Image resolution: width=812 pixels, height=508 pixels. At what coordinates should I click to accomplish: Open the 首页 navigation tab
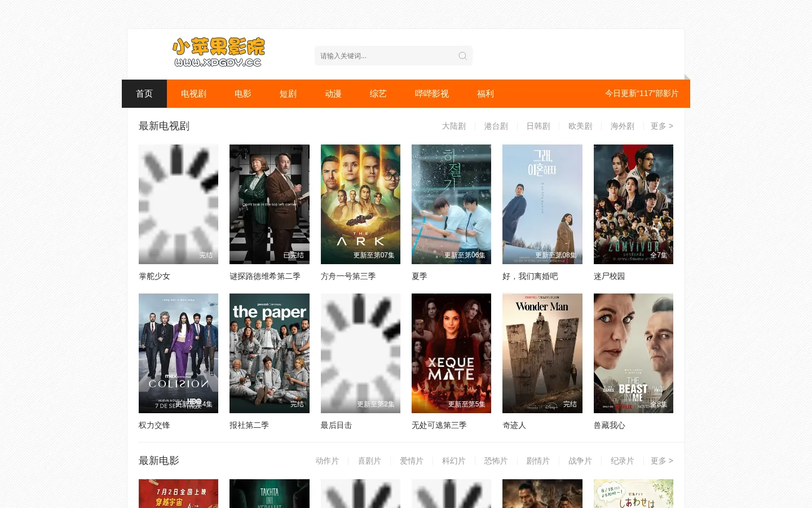144,94
